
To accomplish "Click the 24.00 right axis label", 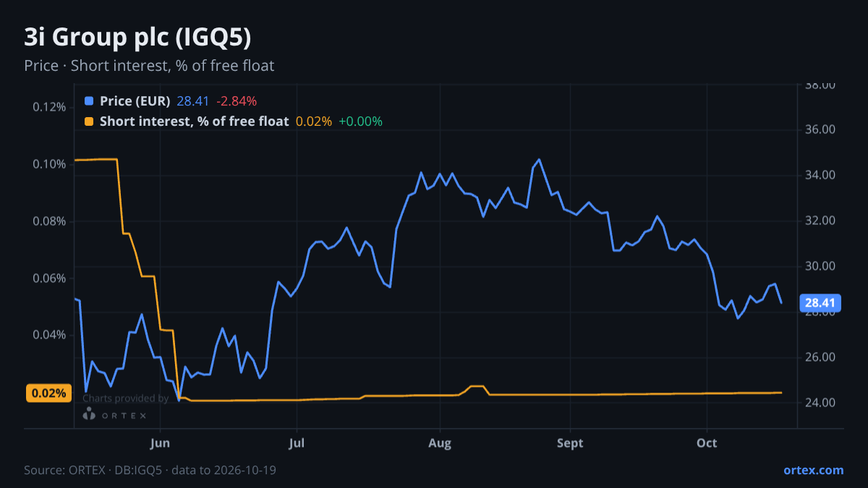I will pos(820,403).
